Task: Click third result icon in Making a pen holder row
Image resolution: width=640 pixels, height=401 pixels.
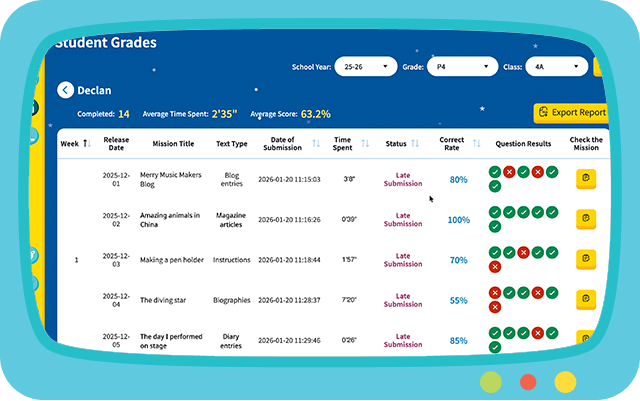Action: (523, 252)
